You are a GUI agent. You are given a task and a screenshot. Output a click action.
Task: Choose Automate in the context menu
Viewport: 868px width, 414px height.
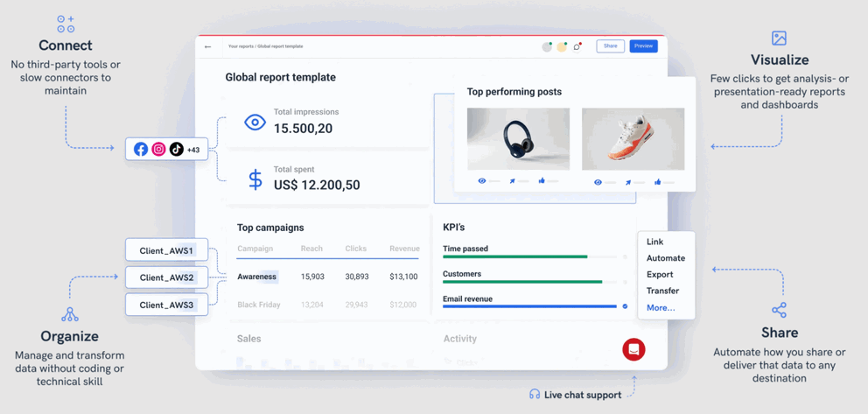point(665,258)
